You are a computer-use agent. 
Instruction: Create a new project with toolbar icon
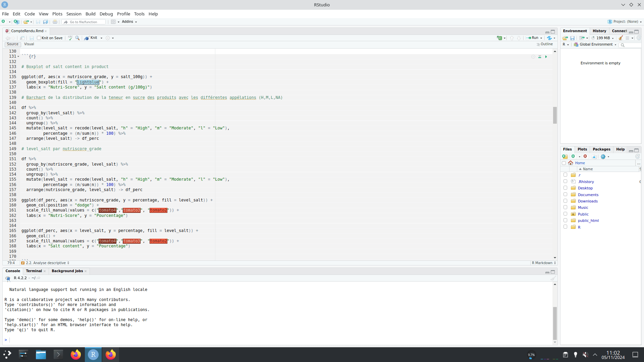coord(16,22)
